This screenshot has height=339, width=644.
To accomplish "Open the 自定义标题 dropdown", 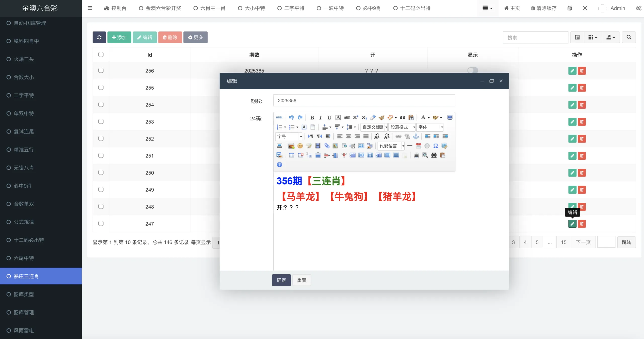I will (x=374, y=127).
